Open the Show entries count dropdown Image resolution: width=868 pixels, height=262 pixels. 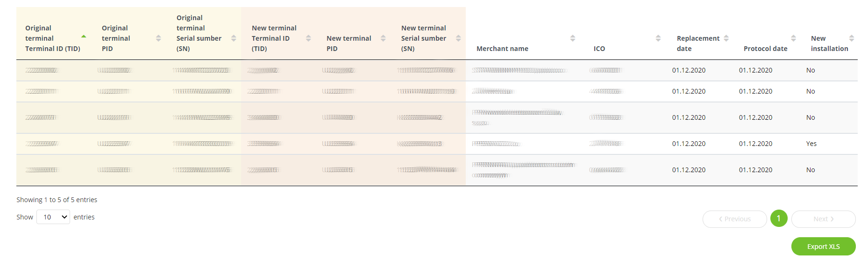coord(53,217)
